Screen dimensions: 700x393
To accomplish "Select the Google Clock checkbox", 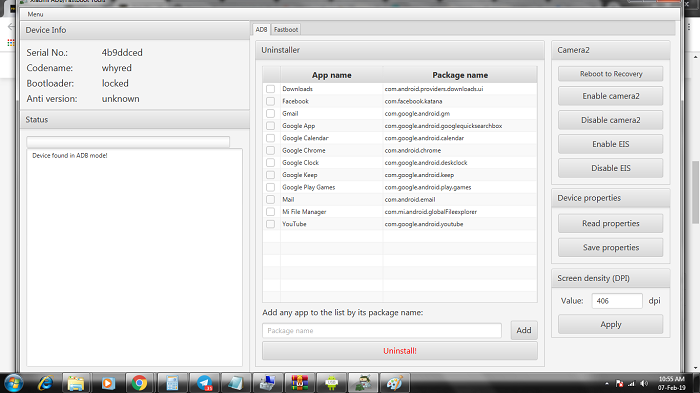I will 271,163.
